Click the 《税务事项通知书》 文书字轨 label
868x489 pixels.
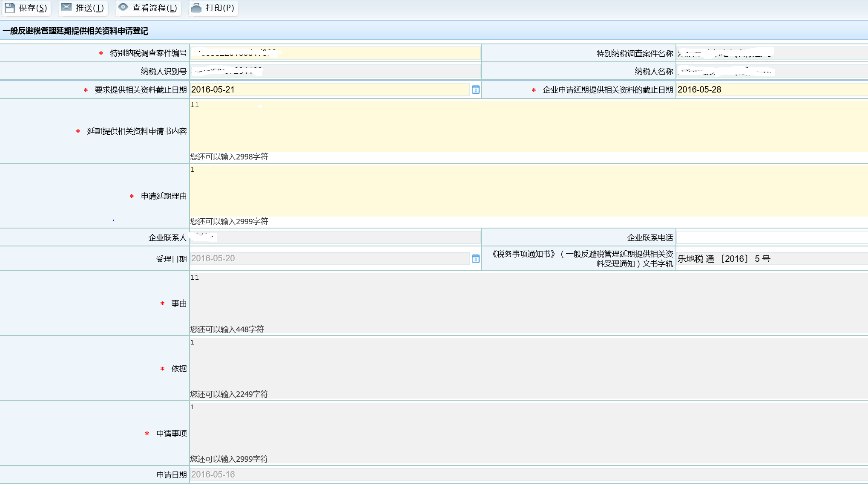pyautogui.click(x=581, y=259)
